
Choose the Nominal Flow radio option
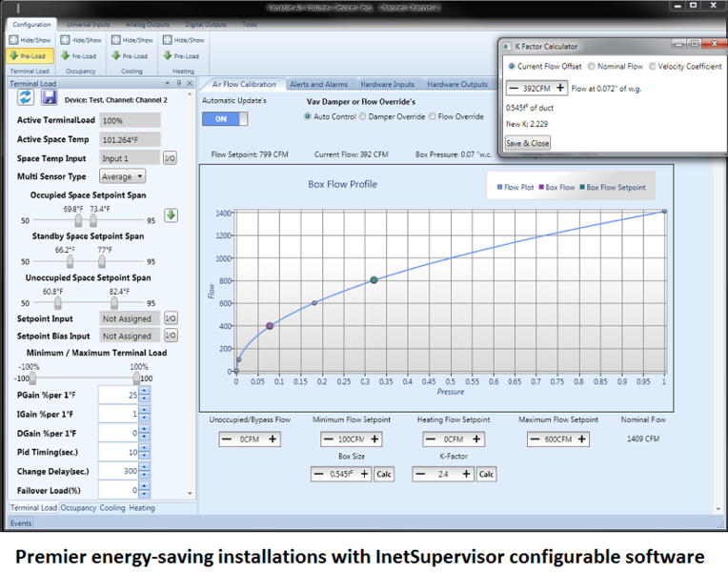(591, 67)
